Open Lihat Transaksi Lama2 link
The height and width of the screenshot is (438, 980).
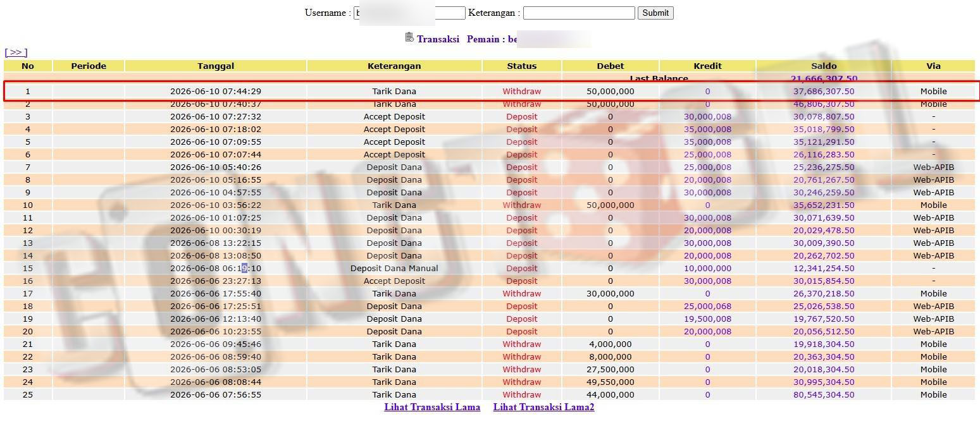pyautogui.click(x=544, y=407)
